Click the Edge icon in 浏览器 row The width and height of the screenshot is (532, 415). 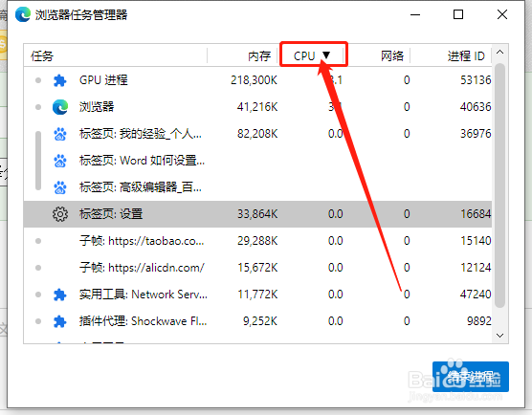point(60,107)
